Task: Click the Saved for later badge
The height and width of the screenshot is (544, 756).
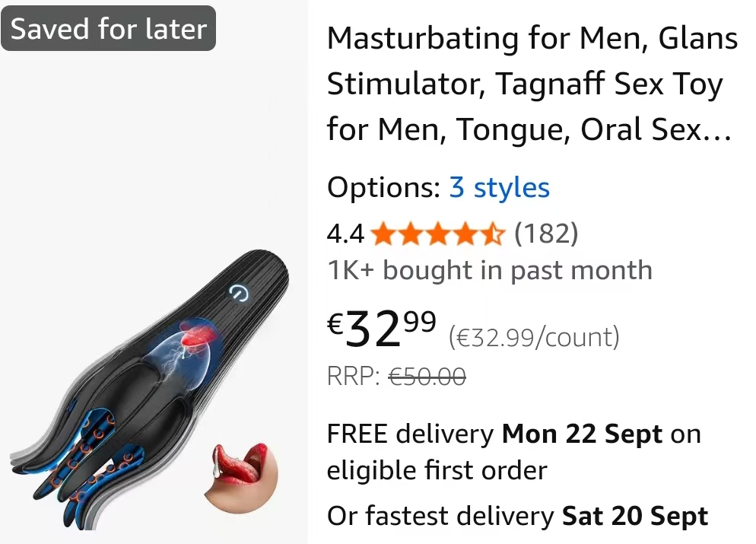Action: tap(109, 28)
